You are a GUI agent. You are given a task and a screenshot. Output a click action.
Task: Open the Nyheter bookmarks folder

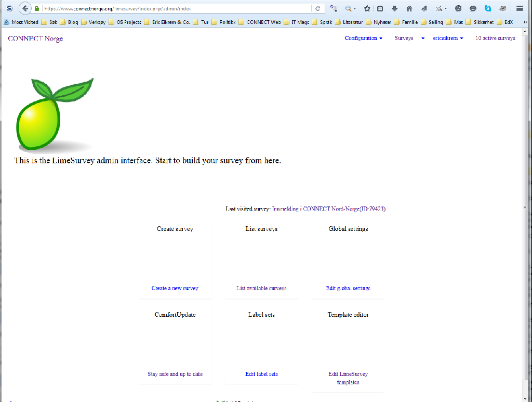tap(378, 22)
